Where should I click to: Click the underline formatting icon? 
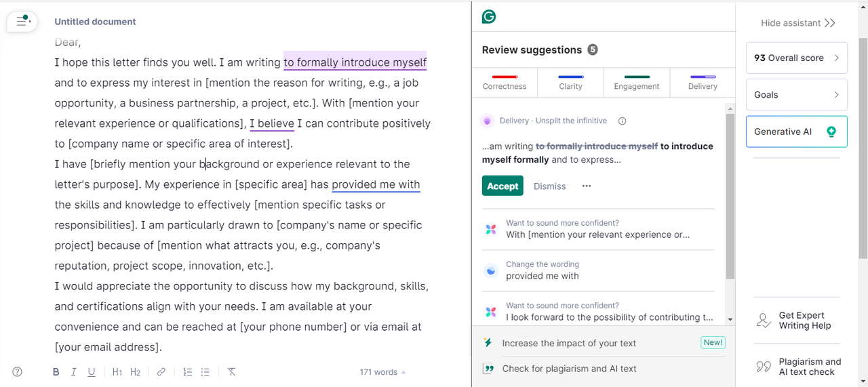pyautogui.click(x=91, y=372)
